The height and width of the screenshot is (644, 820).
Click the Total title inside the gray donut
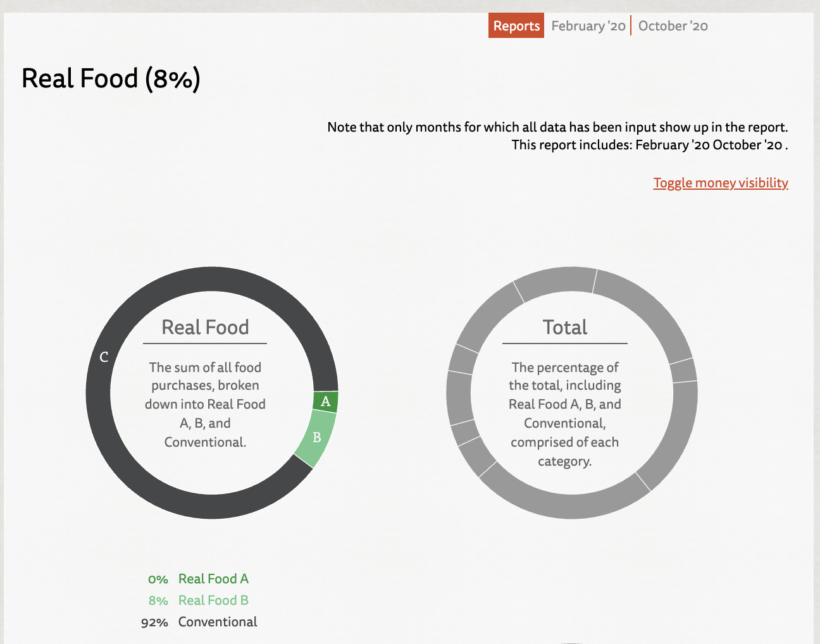pos(565,327)
